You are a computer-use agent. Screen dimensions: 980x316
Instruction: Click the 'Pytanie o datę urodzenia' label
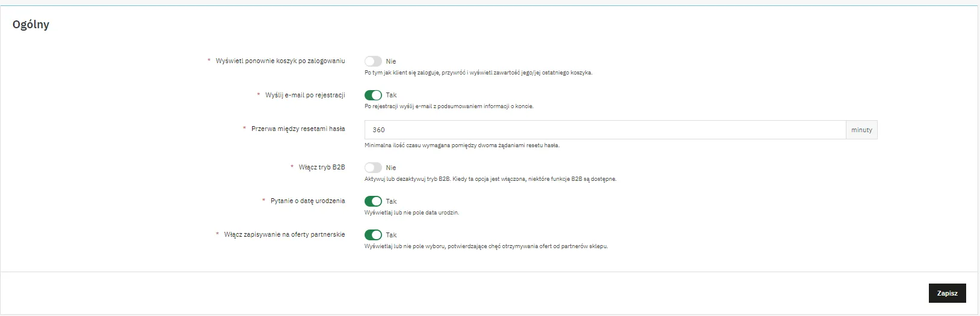307,201
